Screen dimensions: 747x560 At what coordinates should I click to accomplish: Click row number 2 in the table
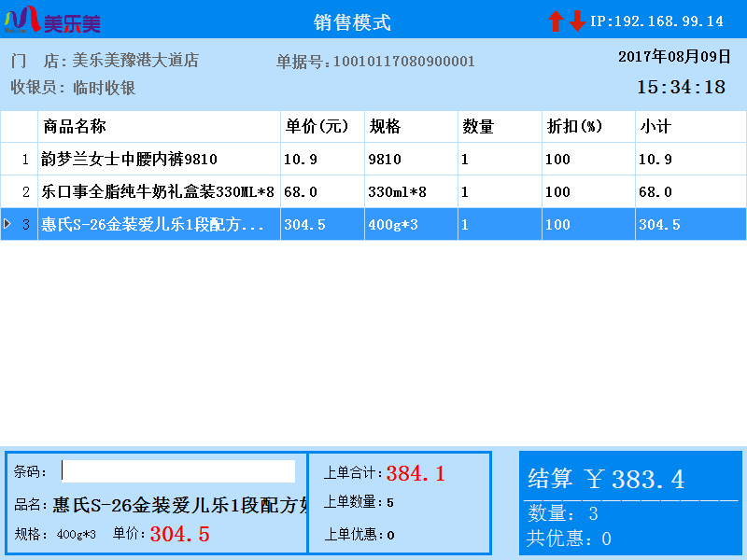(x=19, y=192)
